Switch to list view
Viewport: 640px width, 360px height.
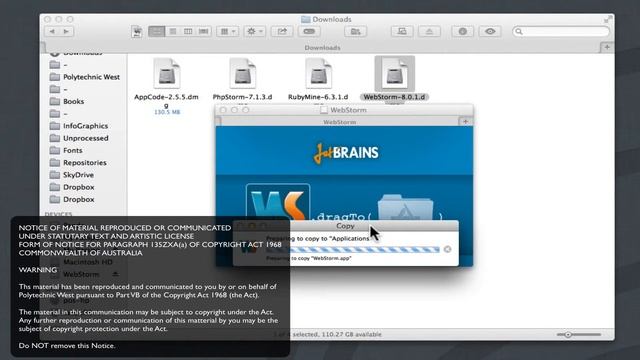173,31
